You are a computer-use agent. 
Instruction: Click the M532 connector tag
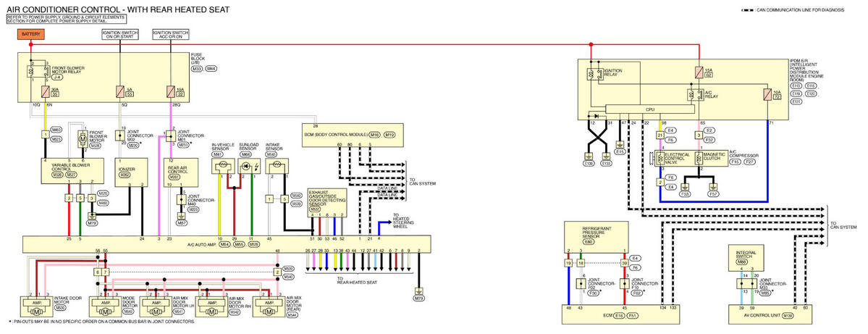315,209
